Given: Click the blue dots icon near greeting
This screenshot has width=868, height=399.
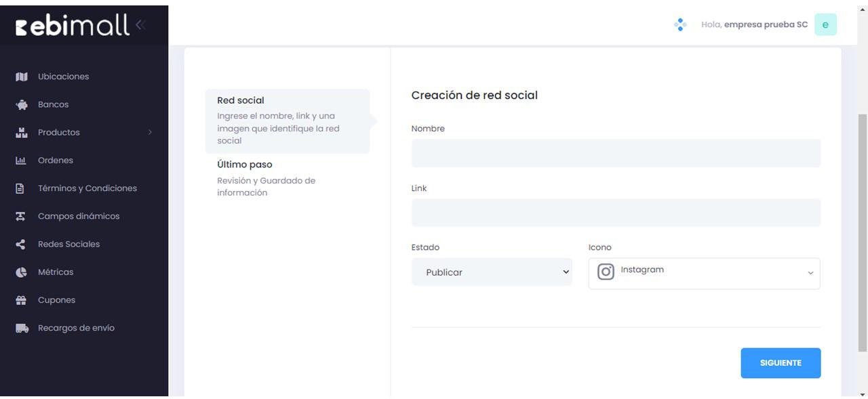Looking at the screenshot, I should pos(680,24).
